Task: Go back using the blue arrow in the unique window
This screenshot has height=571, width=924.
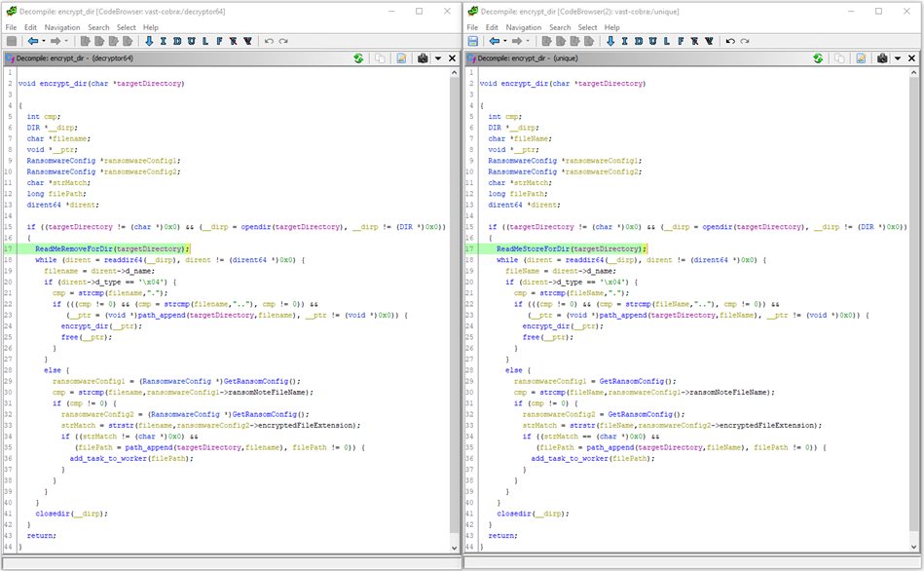Action: pos(494,41)
